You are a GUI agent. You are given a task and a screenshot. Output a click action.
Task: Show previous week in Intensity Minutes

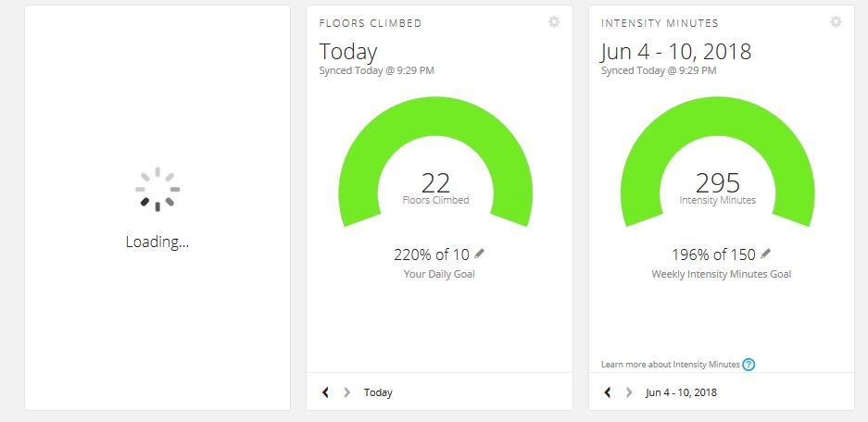(608, 392)
